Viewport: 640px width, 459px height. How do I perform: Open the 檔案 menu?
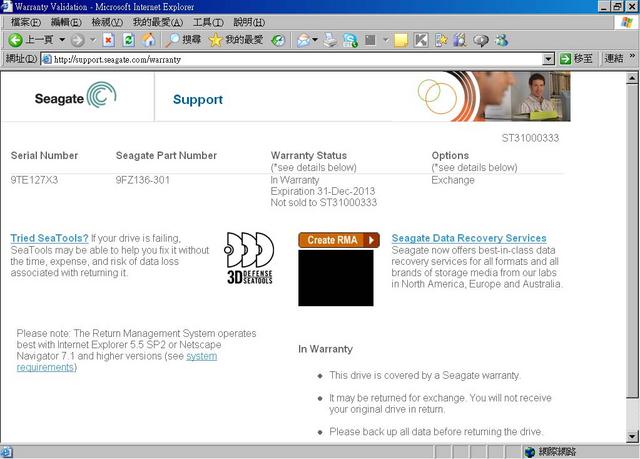click(25, 22)
